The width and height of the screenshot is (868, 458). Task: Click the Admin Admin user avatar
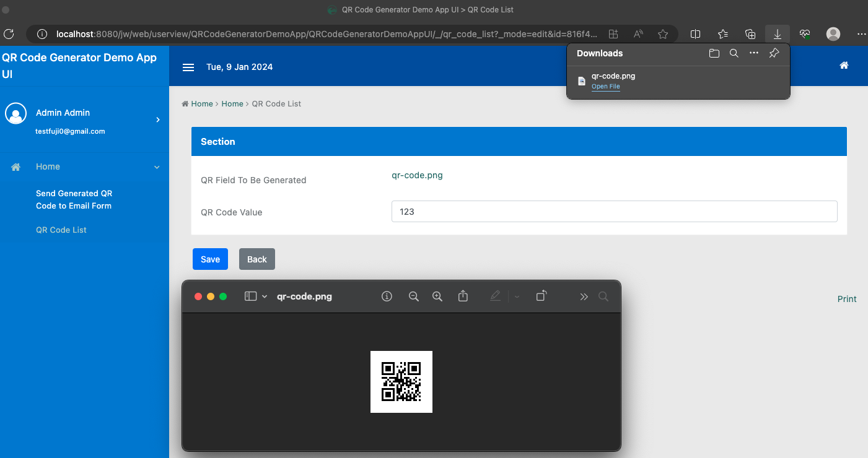coord(15,113)
